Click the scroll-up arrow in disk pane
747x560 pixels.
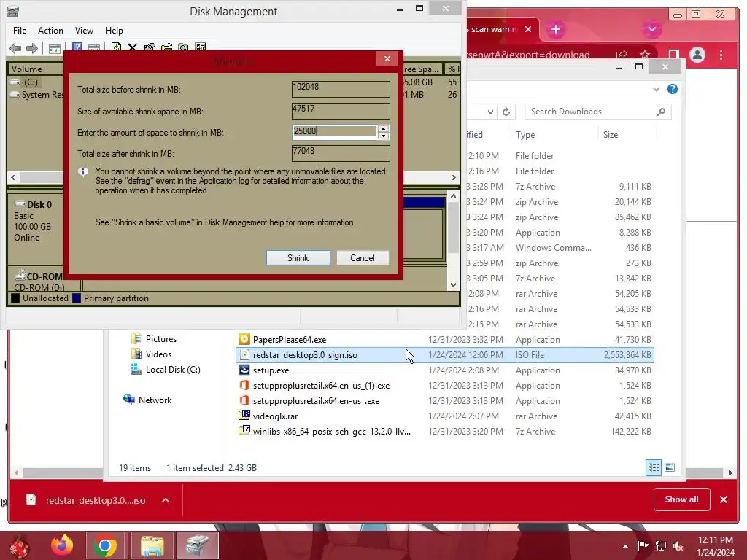453,196
